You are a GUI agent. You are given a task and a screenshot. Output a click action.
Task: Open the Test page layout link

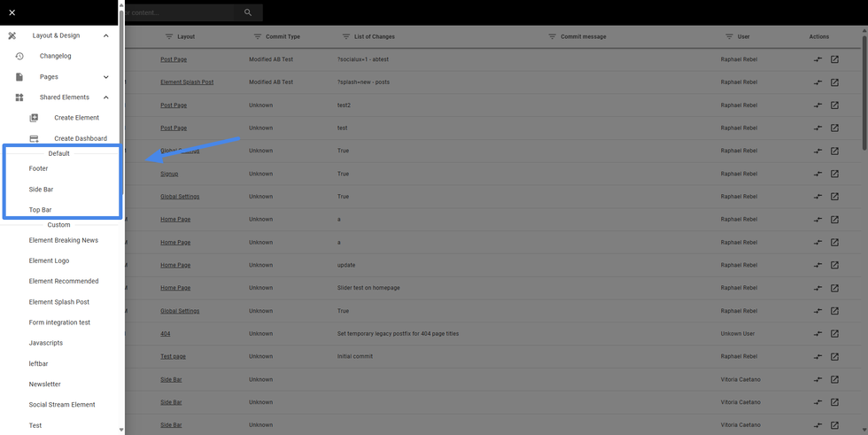tap(173, 357)
